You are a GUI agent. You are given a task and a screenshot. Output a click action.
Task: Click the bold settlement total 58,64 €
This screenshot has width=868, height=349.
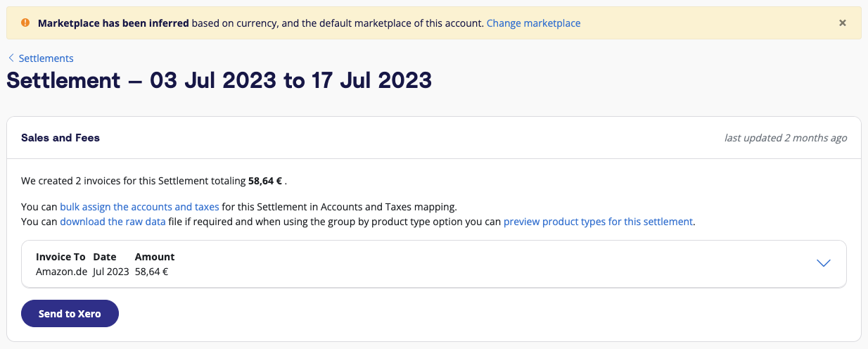point(265,181)
